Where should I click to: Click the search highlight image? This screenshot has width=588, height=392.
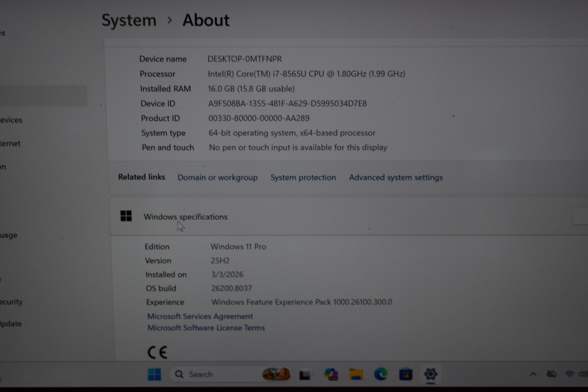click(x=276, y=374)
